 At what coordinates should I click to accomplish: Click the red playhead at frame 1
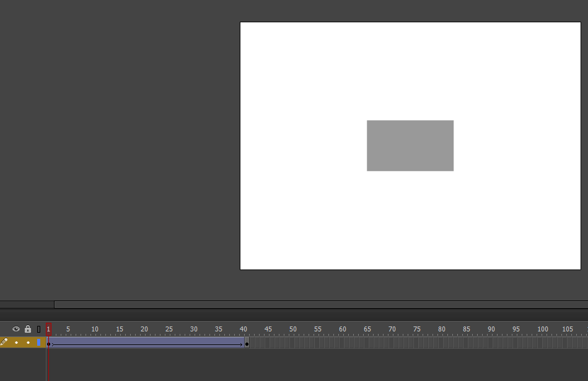click(48, 329)
